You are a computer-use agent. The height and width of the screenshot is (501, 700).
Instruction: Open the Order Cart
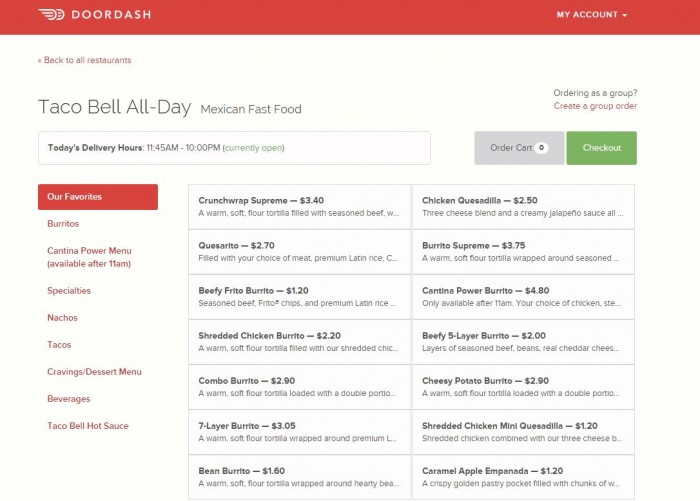(519, 148)
